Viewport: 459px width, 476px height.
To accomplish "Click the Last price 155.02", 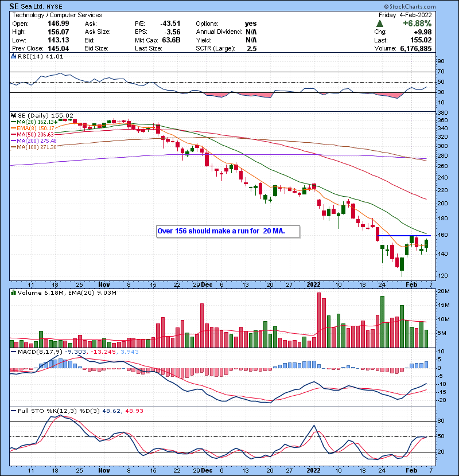I will tap(421, 40).
